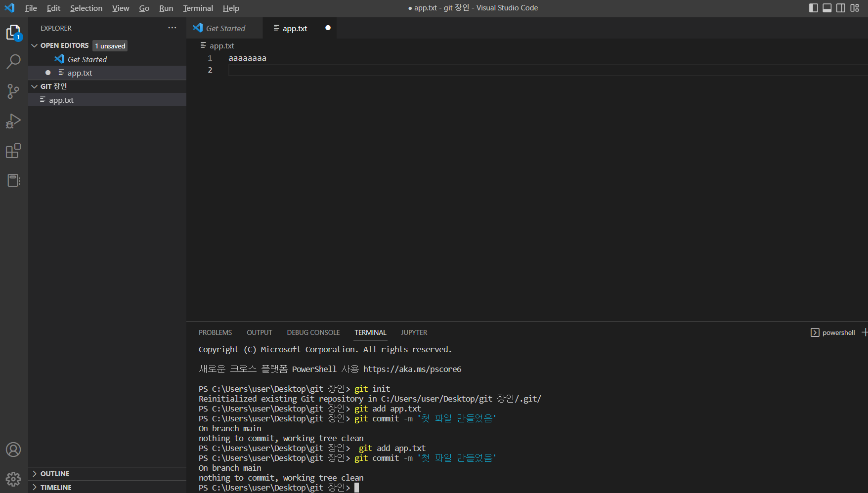Click the app.txt breadcrumb file icon

pyautogui.click(x=203, y=45)
